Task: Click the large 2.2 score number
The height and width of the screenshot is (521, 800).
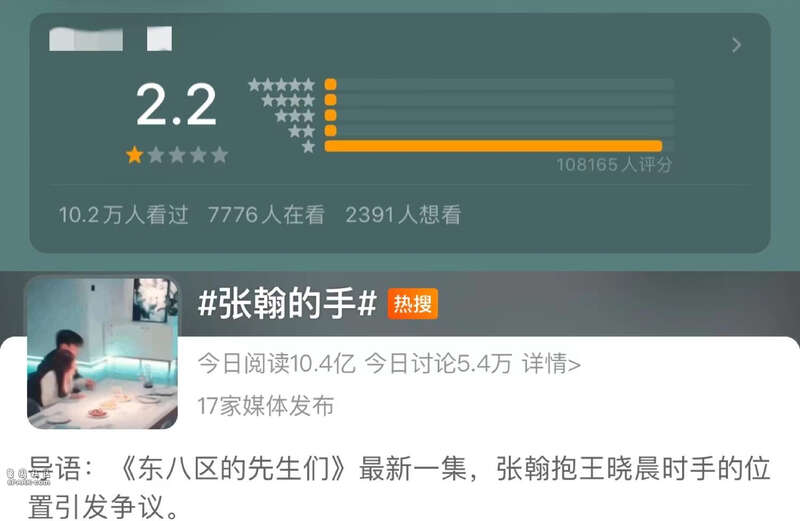Action: (x=176, y=105)
